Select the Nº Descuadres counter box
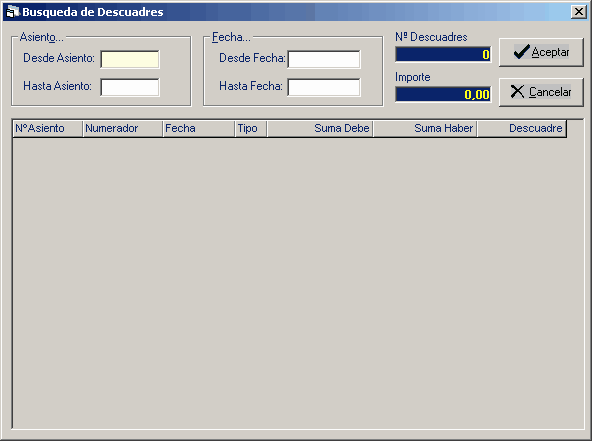The height and width of the screenshot is (441, 592). click(443, 54)
